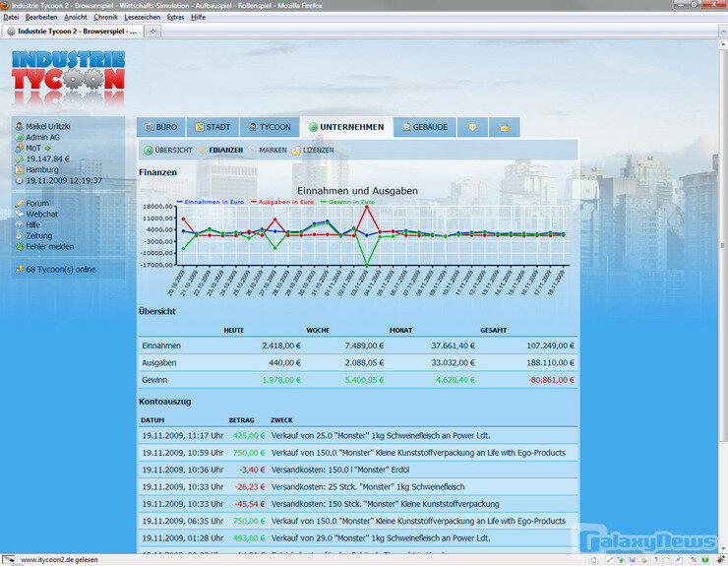Viewport: 728px width, 566px height.
Task: Click the scrollbar up arrow
Action: click(723, 45)
